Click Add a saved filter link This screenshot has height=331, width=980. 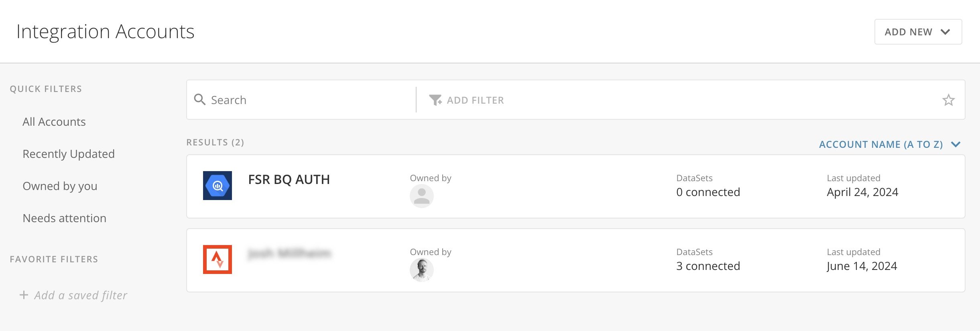tap(81, 295)
